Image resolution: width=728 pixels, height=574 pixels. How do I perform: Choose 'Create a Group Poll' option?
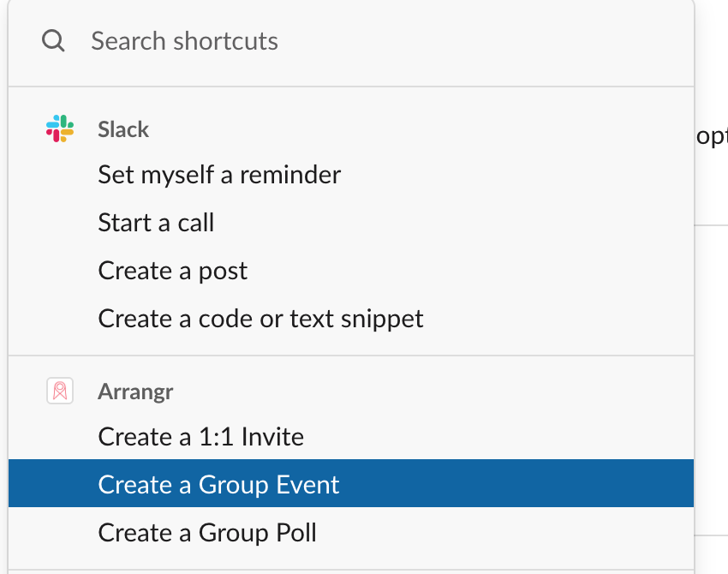click(207, 533)
